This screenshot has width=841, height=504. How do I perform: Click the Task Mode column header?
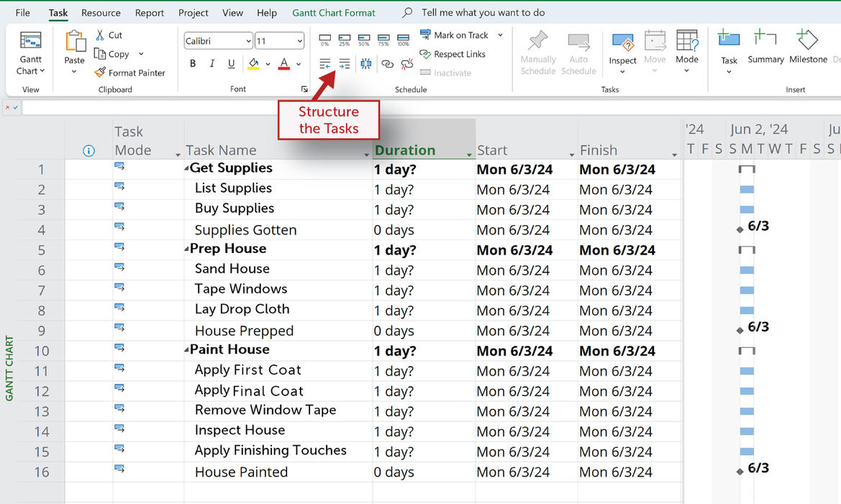pyautogui.click(x=148, y=139)
